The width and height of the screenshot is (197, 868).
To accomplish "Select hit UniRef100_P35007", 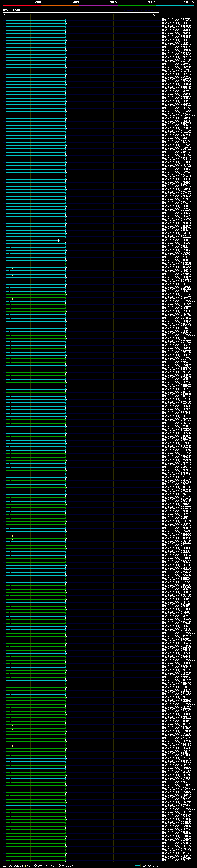I will [x=177, y=81].
